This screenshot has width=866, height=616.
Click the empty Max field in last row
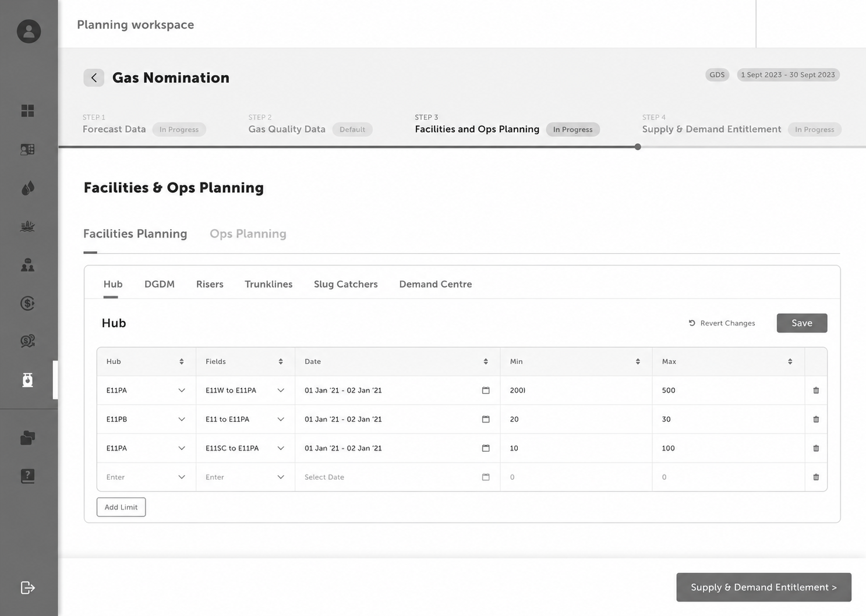tap(728, 477)
